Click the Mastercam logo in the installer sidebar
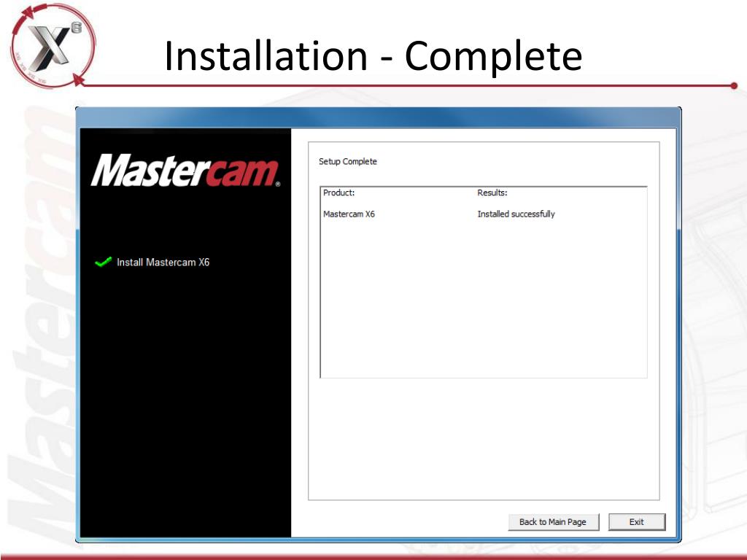This screenshot has width=747, height=560. pos(185,171)
